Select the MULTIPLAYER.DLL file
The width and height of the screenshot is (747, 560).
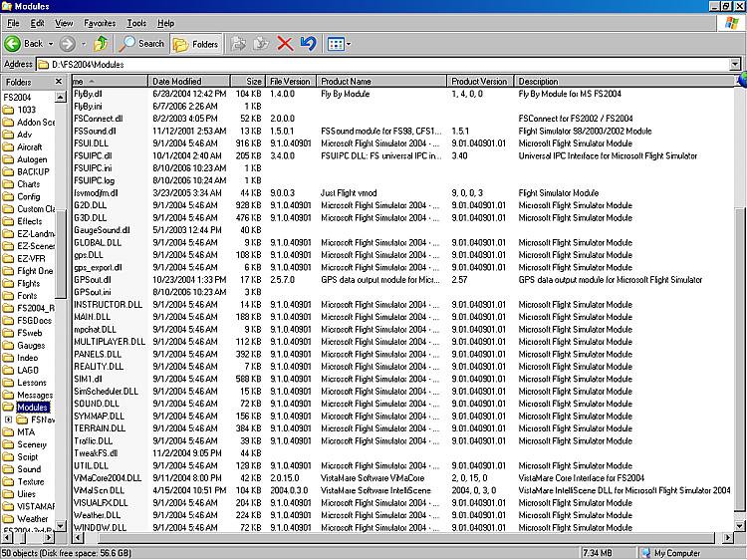coord(110,341)
